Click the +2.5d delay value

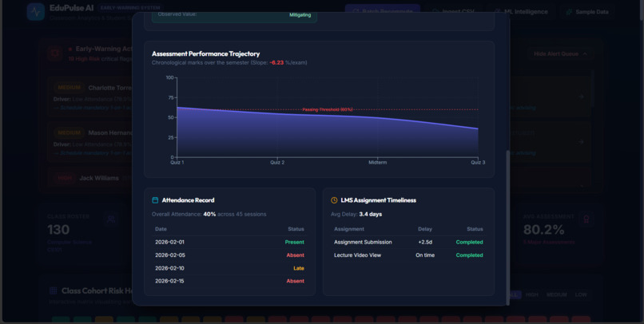coord(425,242)
